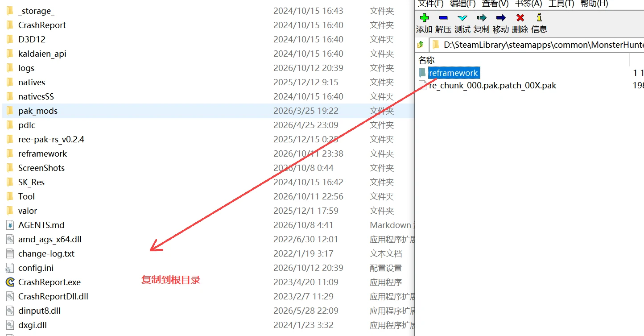Click the reframework folder icon in 7-Zip

[x=422, y=73]
